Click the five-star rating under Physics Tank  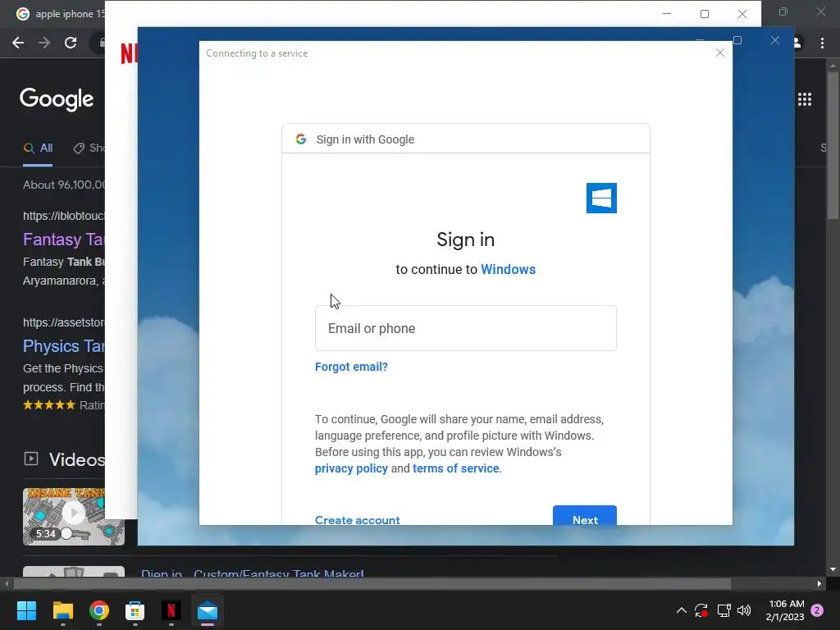coord(49,405)
